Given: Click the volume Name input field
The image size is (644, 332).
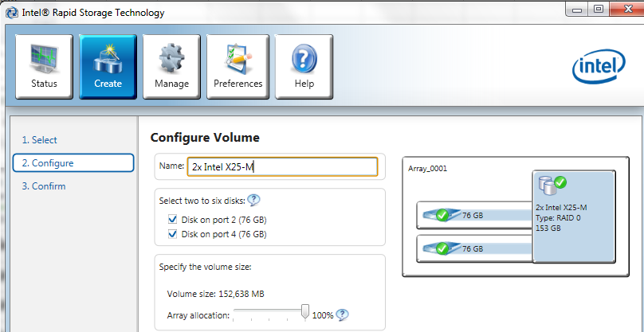Looking at the screenshot, I should (x=282, y=167).
